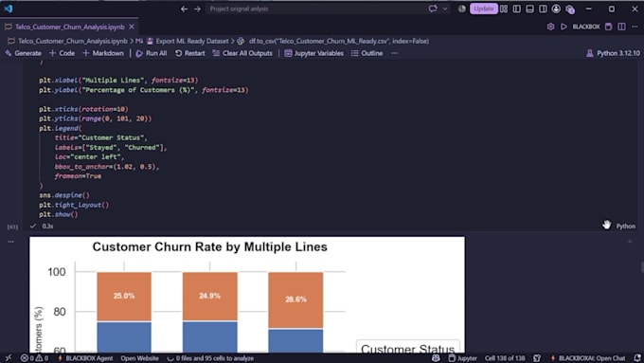Viewport: 644px width, 363px height.
Task: Click the 28.6% orange bar segment
Action: click(x=295, y=299)
